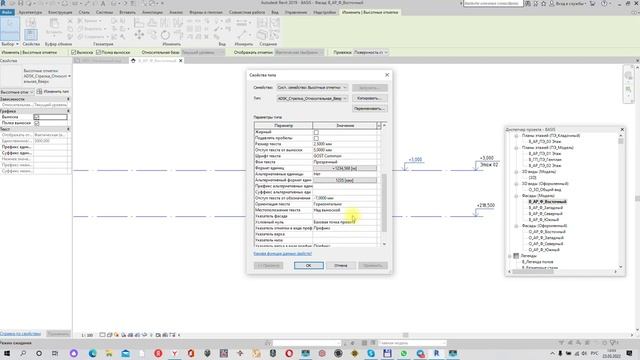Select the Modify arrow tool in the ribbon
This screenshot has width=640, height=360.
(10, 28)
